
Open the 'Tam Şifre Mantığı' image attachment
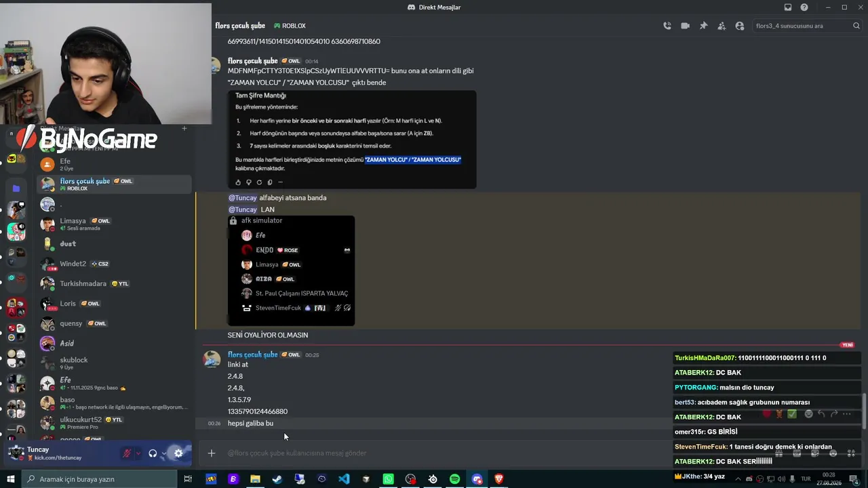(352, 139)
